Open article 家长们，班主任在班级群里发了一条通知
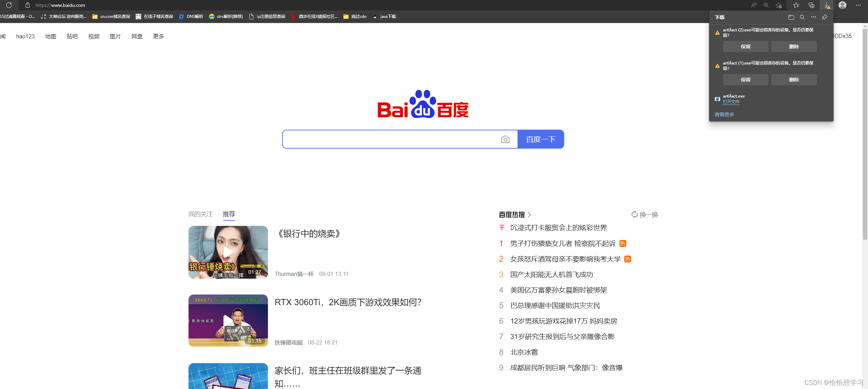This screenshot has width=868, height=389. click(x=348, y=377)
